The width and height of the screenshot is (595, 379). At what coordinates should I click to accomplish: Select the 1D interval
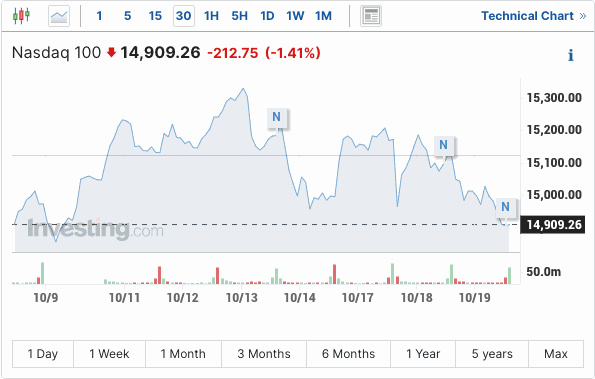[267, 16]
